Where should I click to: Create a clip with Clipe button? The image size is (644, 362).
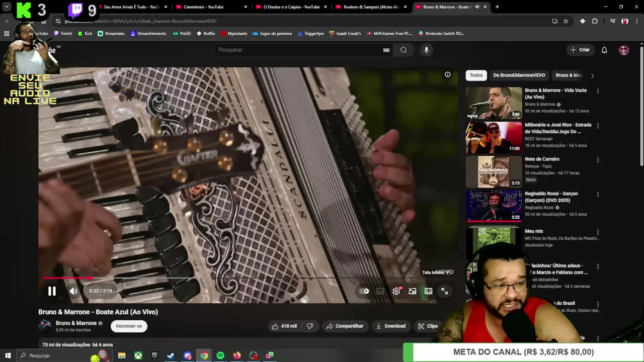point(428,326)
